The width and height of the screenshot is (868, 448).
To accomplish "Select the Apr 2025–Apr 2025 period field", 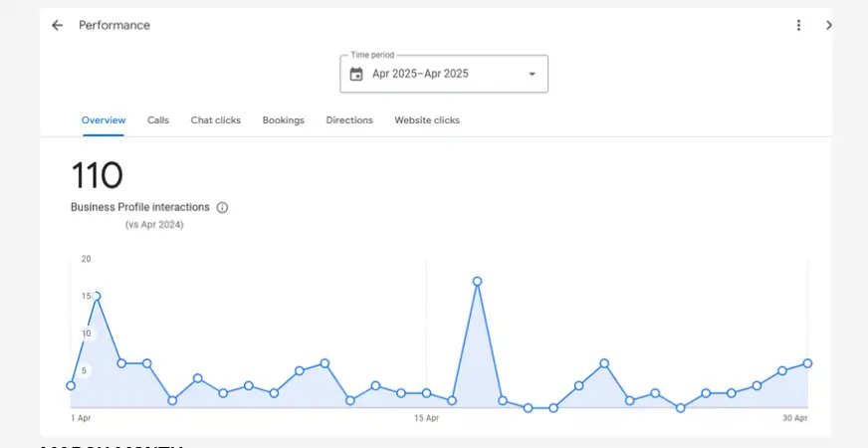I will pos(420,74).
